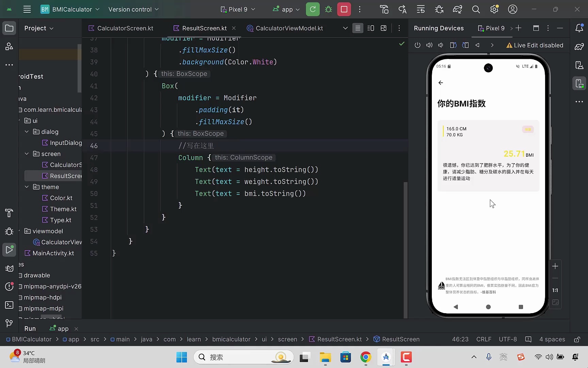Screen dimensions: 588x368
Task: Collapse the theme folder in the Project tree
Action: click(x=27, y=187)
